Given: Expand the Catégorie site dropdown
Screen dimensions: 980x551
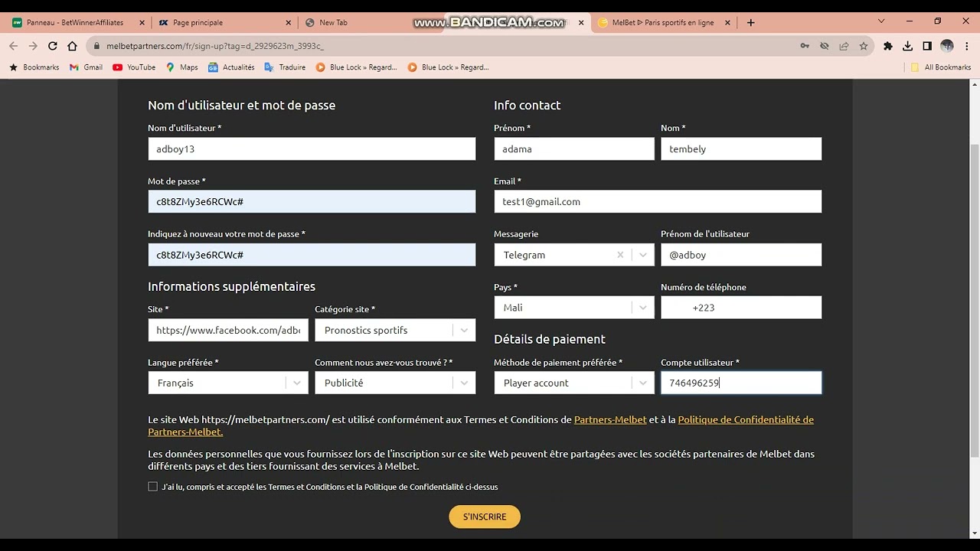Looking at the screenshot, I should pos(464,331).
